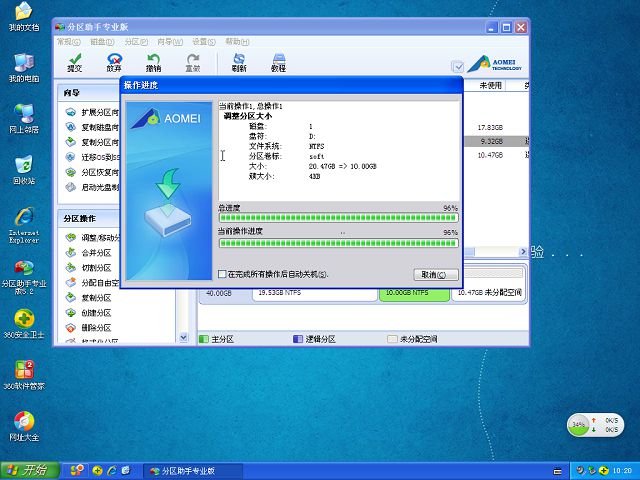Choose 分配自由空间 operation
Image resolution: width=640 pixels, height=480 pixels.
93,282
